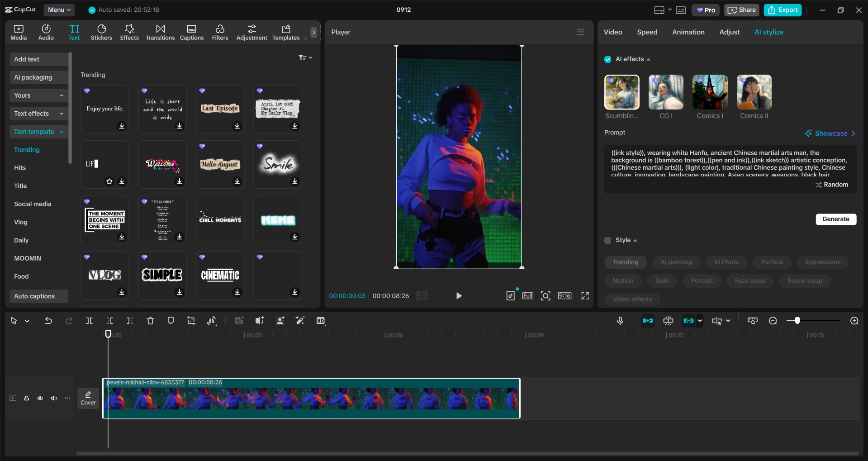Switch to the Video tab
This screenshot has height=461, width=868.
[613, 32]
